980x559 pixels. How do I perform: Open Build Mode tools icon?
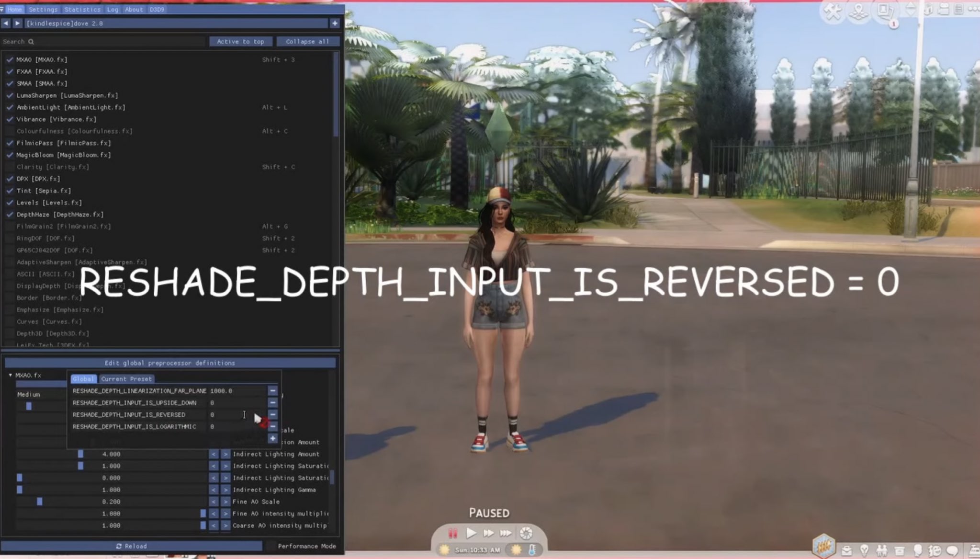click(833, 11)
